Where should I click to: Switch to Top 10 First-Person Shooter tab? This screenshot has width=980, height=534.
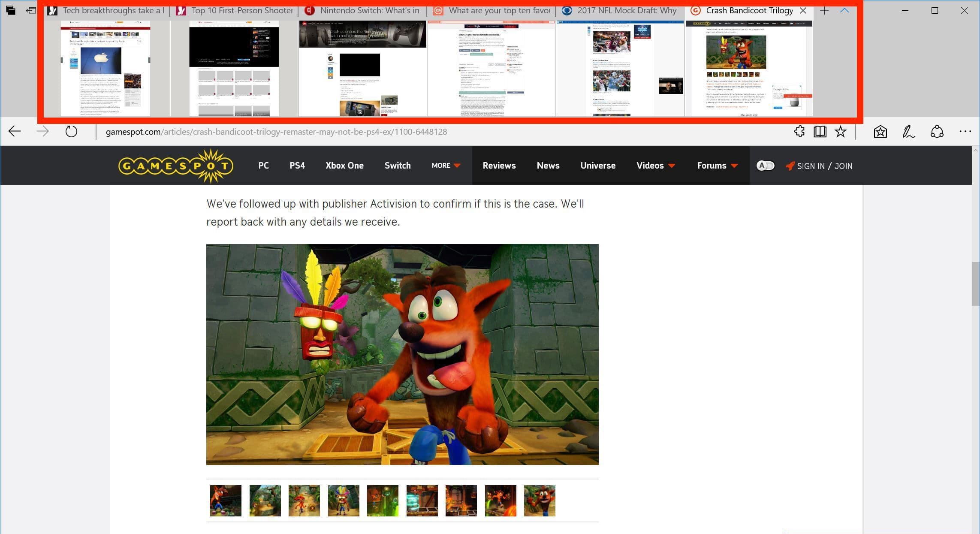click(235, 10)
